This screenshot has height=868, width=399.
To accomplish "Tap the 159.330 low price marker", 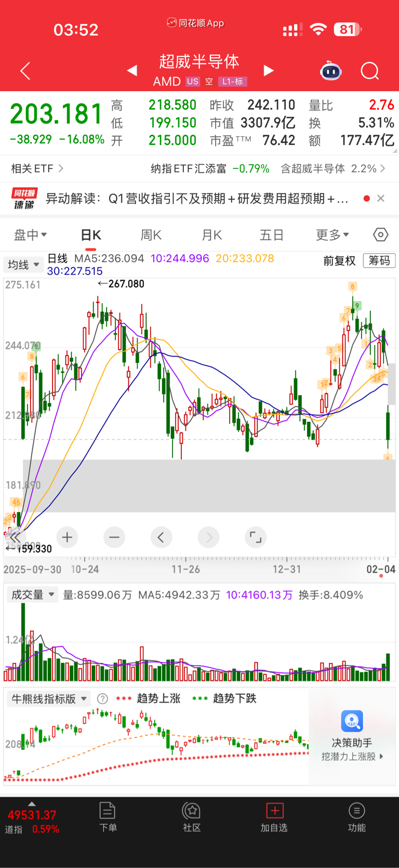I will [29, 549].
